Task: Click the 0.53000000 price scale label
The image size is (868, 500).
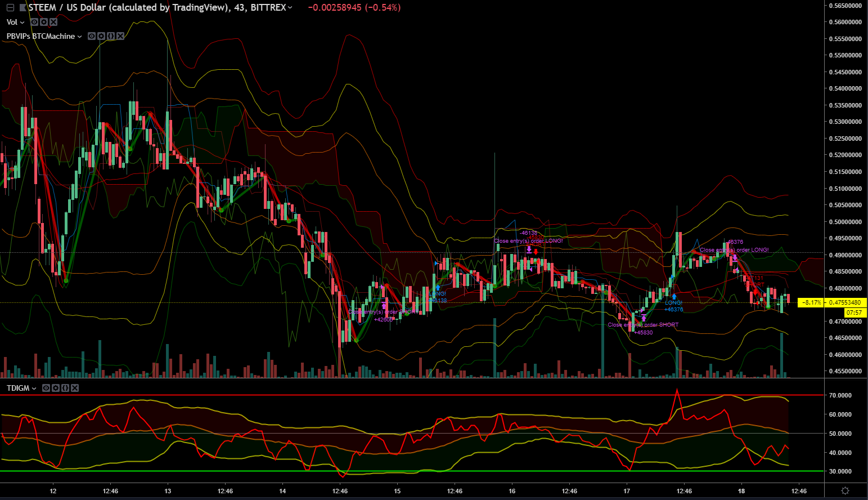Action: click(845, 122)
